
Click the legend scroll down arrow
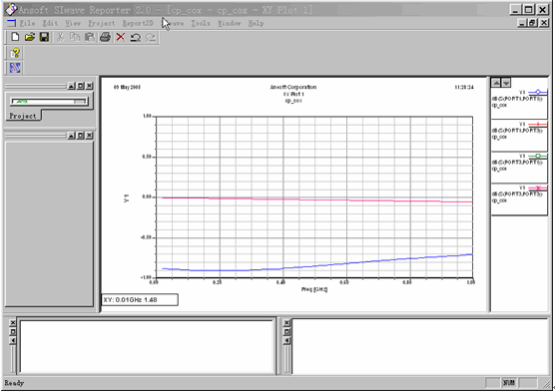click(x=506, y=83)
